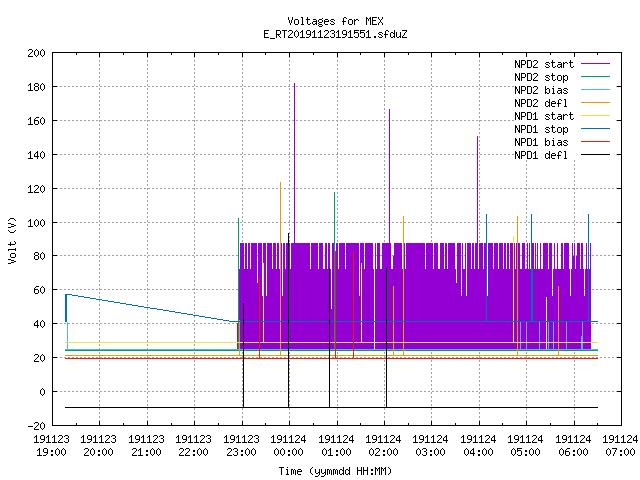
Task: Click the x-axis tick label 191123 21:00
Action: pos(147,446)
